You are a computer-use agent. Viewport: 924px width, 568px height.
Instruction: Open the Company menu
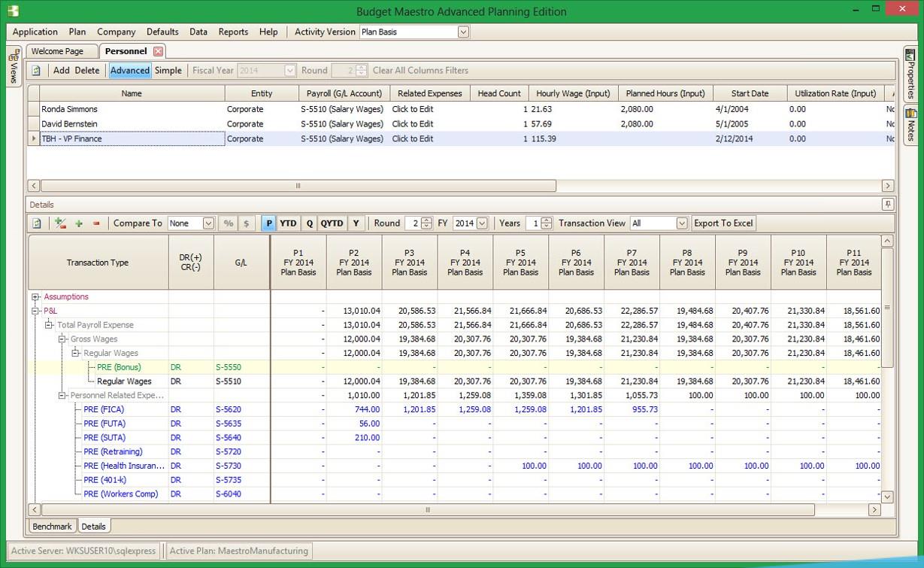[x=117, y=32]
